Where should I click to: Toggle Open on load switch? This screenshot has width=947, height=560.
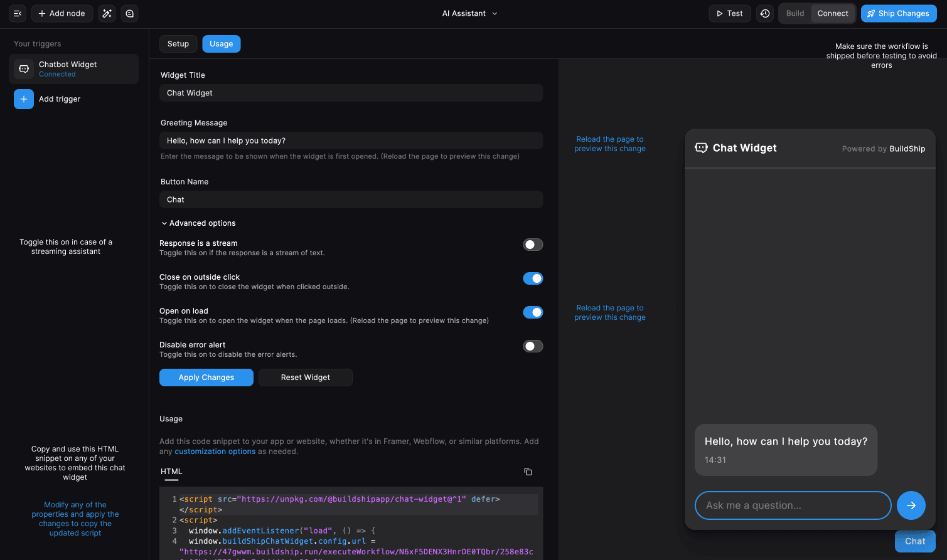[x=533, y=312]
